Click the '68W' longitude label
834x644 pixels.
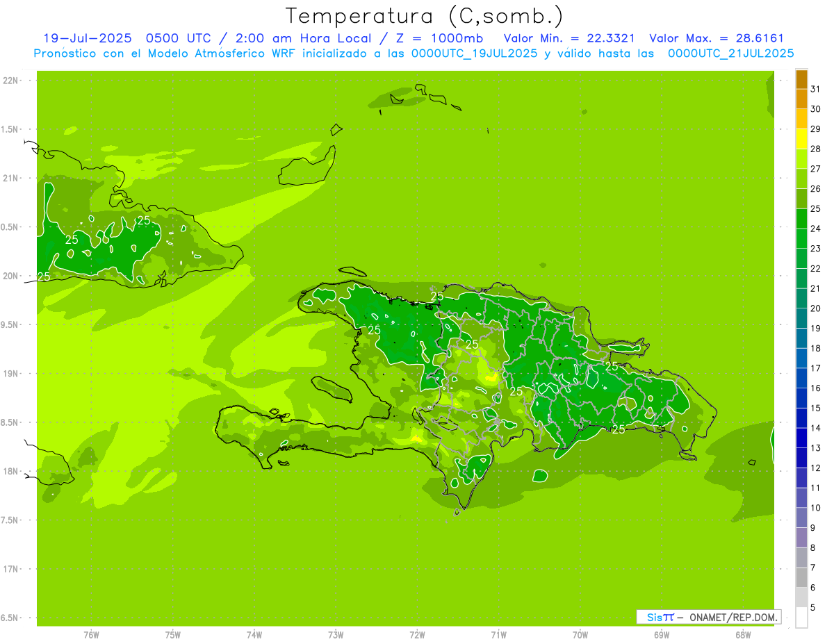[743, 635]
